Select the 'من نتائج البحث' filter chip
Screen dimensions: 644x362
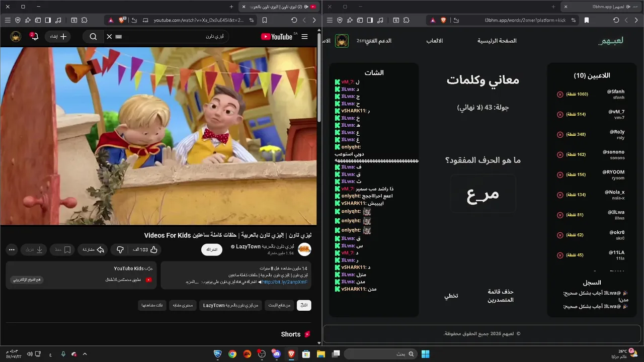point(279,305)
